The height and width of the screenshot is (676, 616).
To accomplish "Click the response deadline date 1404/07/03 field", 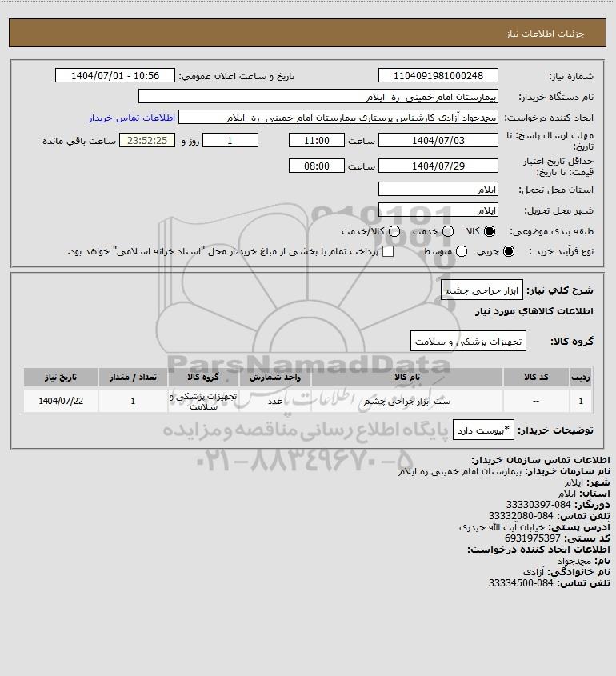I will 438,141.
